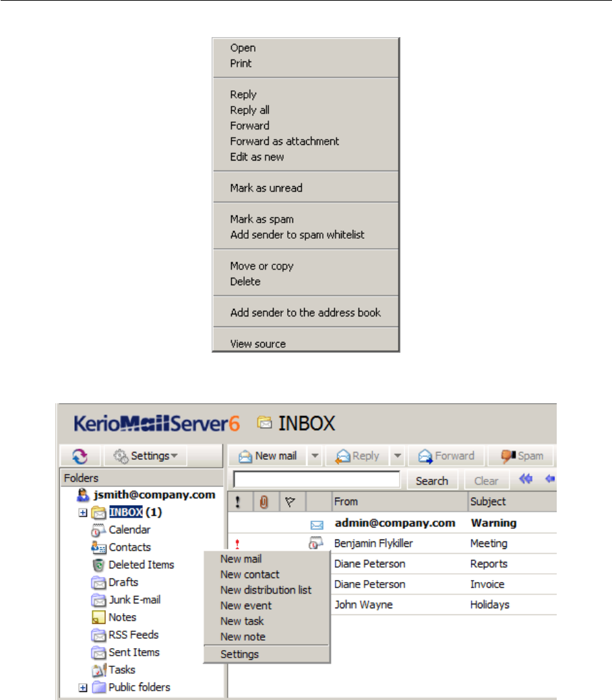Click the search text field
612x700 pixels.
pyautogui.click(x=317, y=479)
